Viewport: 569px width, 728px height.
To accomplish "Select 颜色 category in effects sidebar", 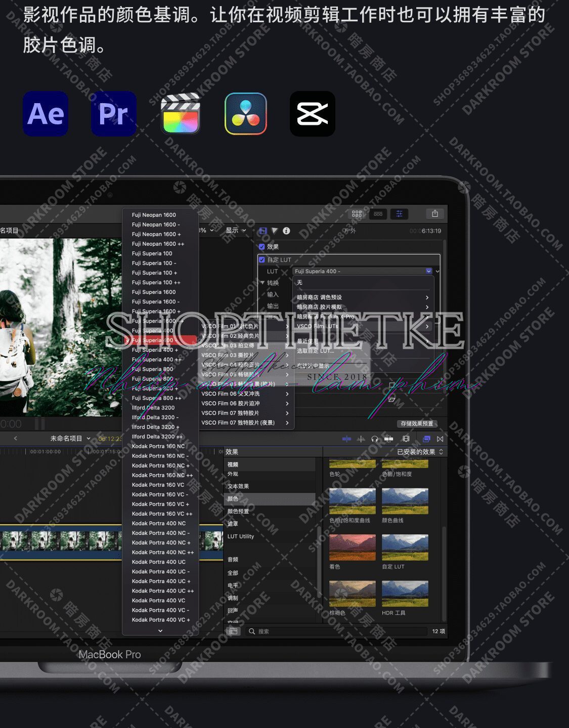I will 233,499.
